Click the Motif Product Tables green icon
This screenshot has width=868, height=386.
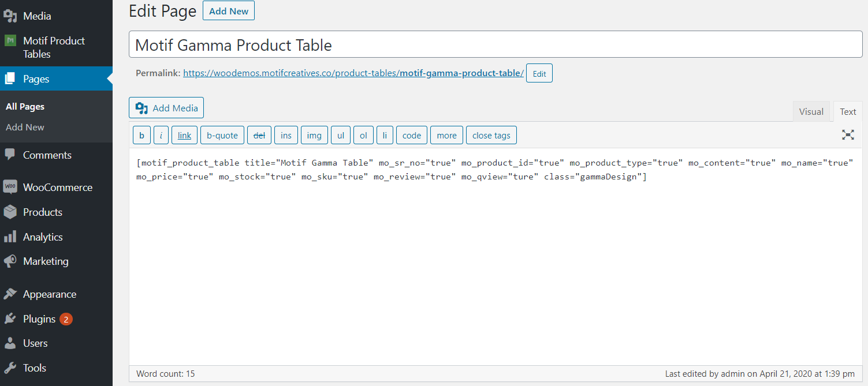click(x=10, y=40)
